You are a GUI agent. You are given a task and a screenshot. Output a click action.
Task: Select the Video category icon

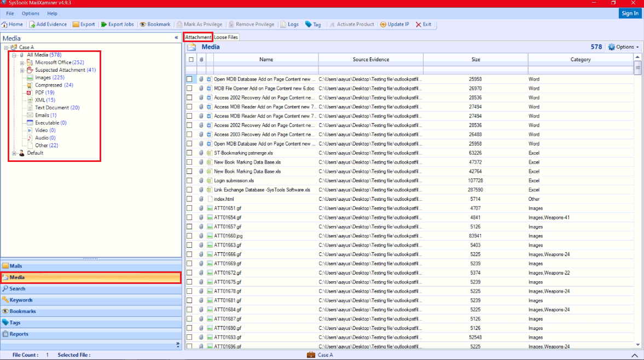coord(30,131)
